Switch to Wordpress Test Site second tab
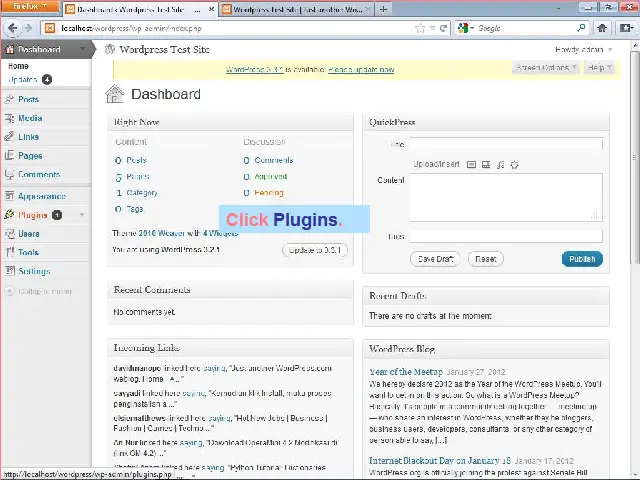 click(297, 9)
